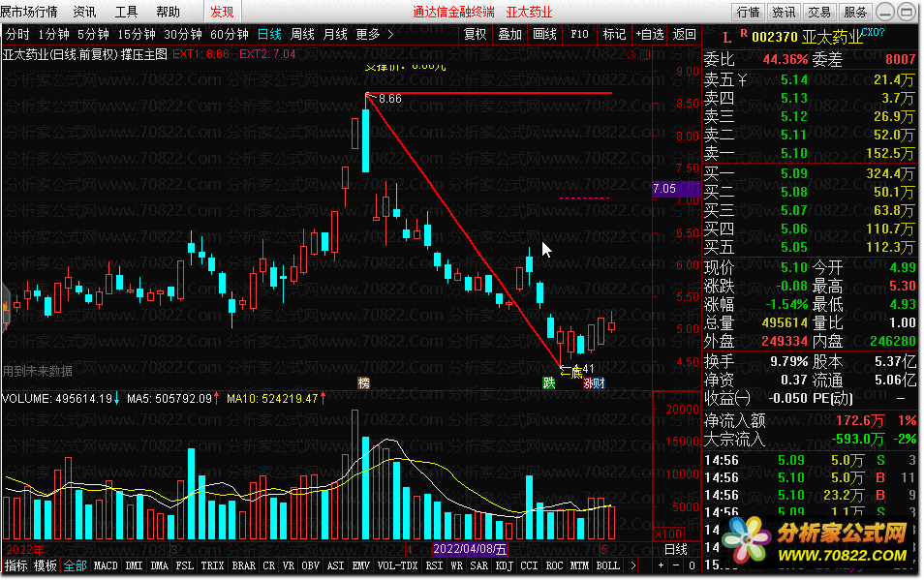
Task: Select the 周线 weekly period
Action: pyautogui.click(x=302, y=35)
